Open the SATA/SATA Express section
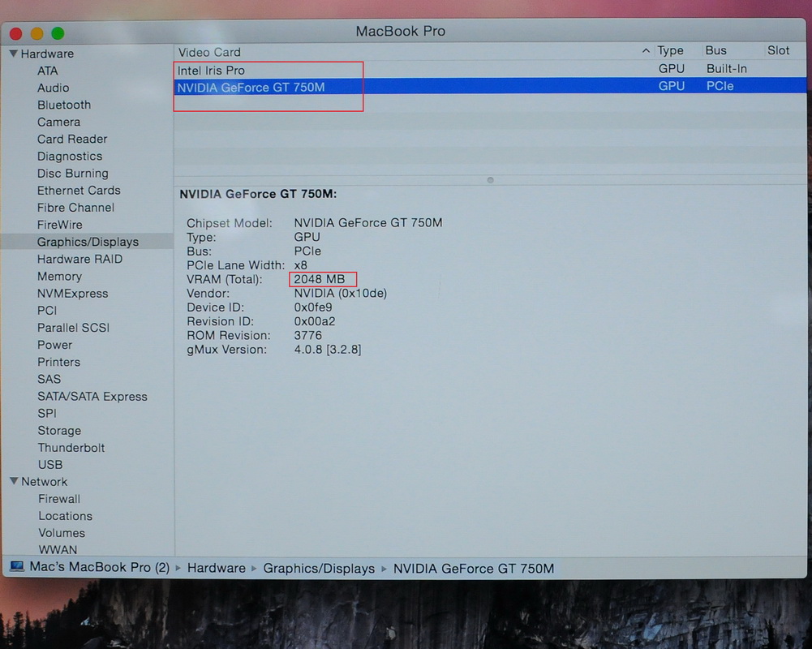This screenshot has height=649, width=812. (92, 397)
